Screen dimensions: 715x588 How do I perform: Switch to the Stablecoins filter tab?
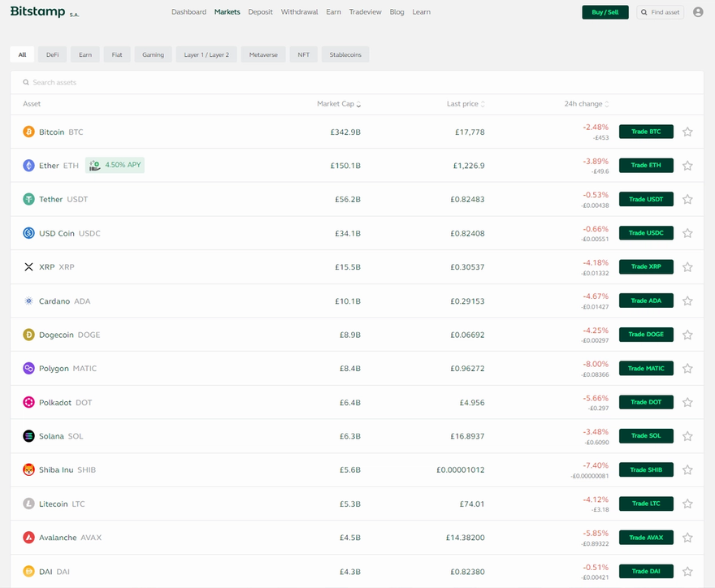pyautogui.click(x=344, y=54)
